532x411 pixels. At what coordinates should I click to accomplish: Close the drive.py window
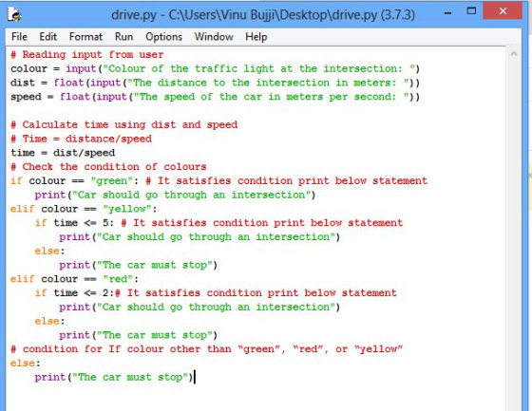[503, 10]
